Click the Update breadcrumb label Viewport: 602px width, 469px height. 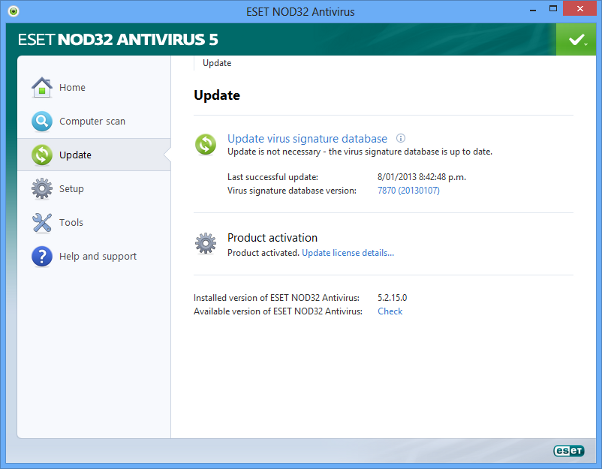click(217, 63)
